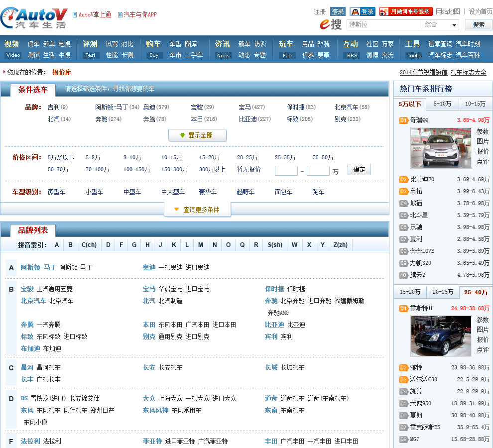Click the 确定 price confirm button
The height and width of the screenshot is (448, 493).
[x=359, y=169]
